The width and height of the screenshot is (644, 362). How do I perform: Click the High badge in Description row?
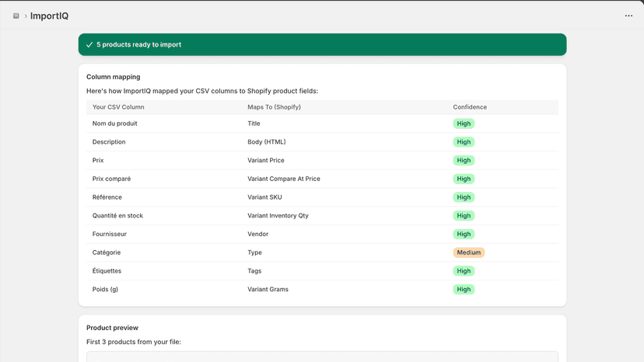[464, 142]
